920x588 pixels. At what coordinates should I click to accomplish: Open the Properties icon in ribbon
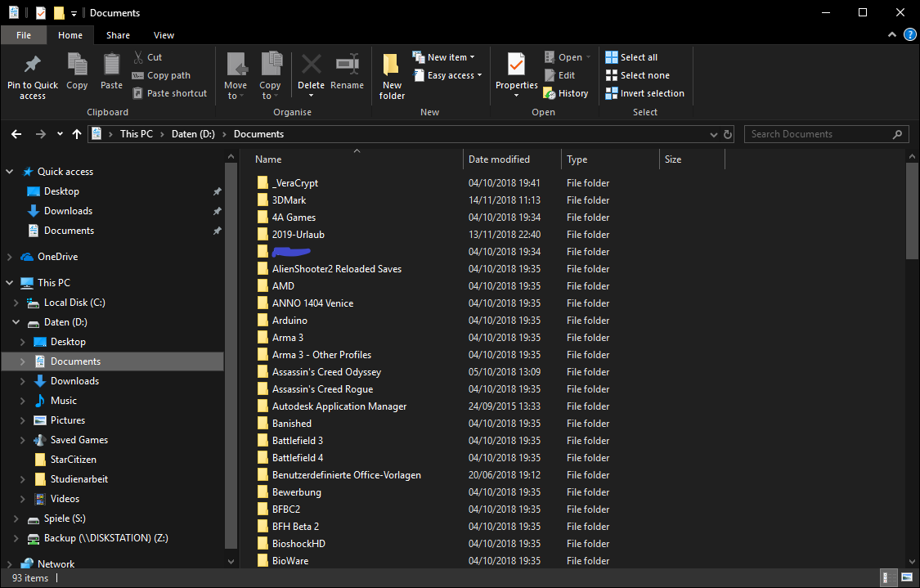[x=516, y=64]
